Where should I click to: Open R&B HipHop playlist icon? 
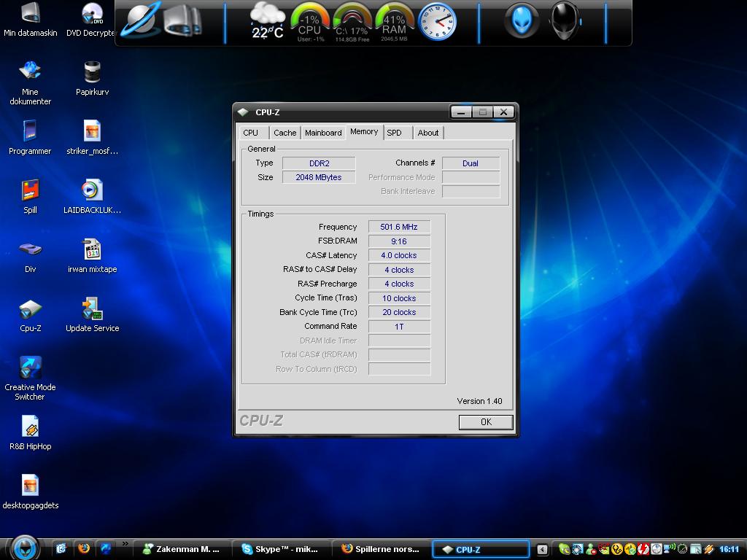pyautogui.click(x=30, y=426)
